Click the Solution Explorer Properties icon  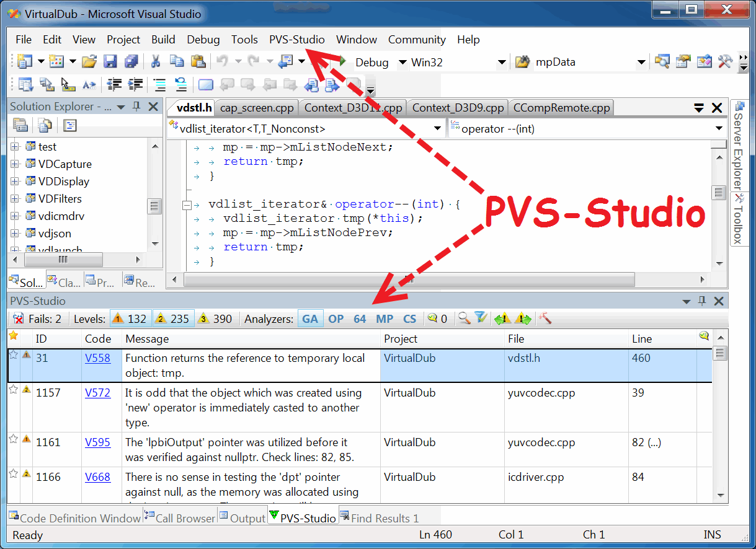pyautogui.click(x=20, y=126)
